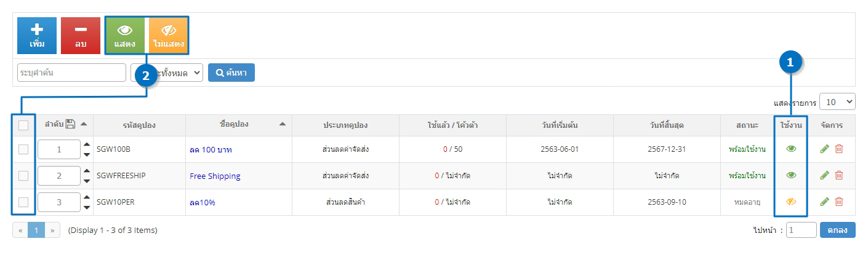This screenshot has width=868, height=260.
Task: Click the red ลบ delete button
Action: tap(81, 36)
